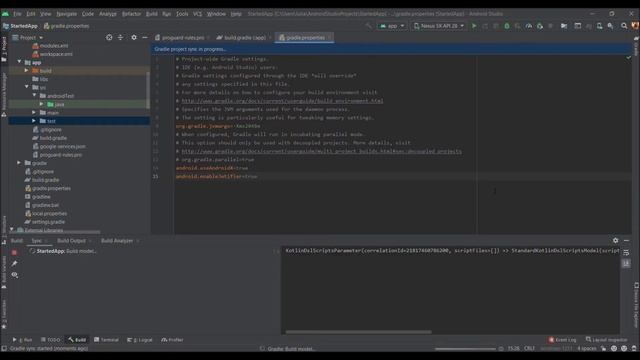Screen dimensions: 640x360
Task: Open Project panel settings gear
Action: 134,38
